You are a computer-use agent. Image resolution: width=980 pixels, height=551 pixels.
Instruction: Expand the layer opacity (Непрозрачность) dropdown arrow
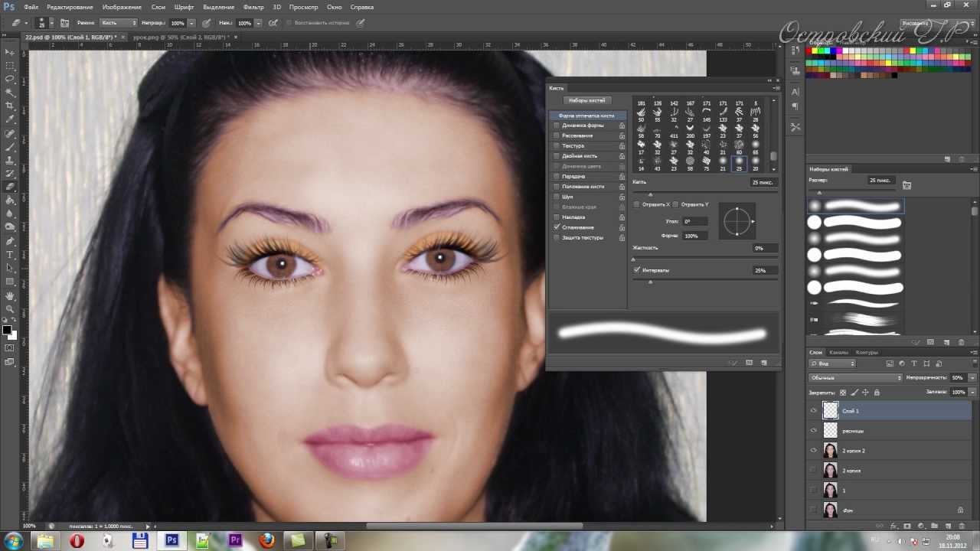pyautogui.click(x=972, y=378)
